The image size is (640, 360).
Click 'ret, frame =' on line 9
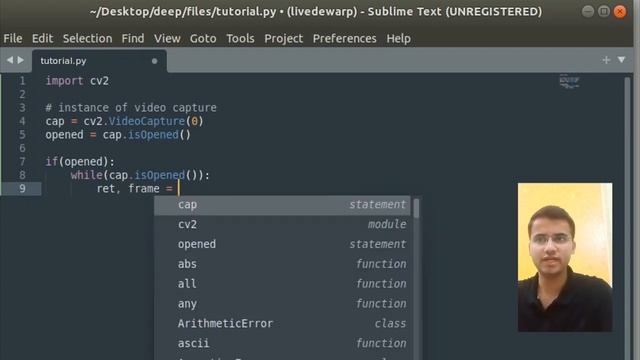pos(135,189)
